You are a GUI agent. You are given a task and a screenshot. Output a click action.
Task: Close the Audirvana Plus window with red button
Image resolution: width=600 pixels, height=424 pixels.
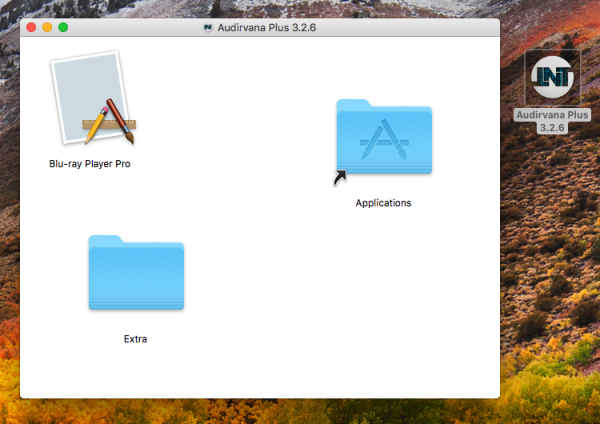pyautogui.click(x=31, y=28)
